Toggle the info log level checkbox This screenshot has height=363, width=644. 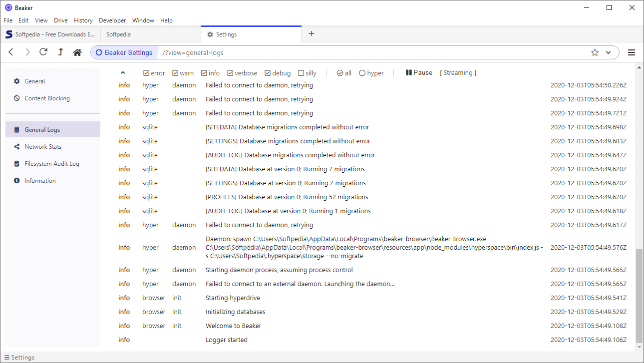click(x=204, y=73)
